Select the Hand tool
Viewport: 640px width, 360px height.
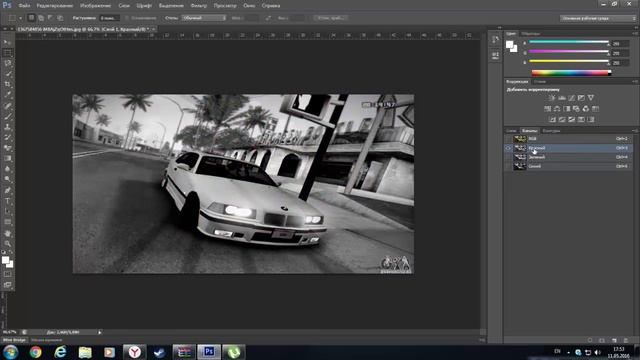[8, 233]
